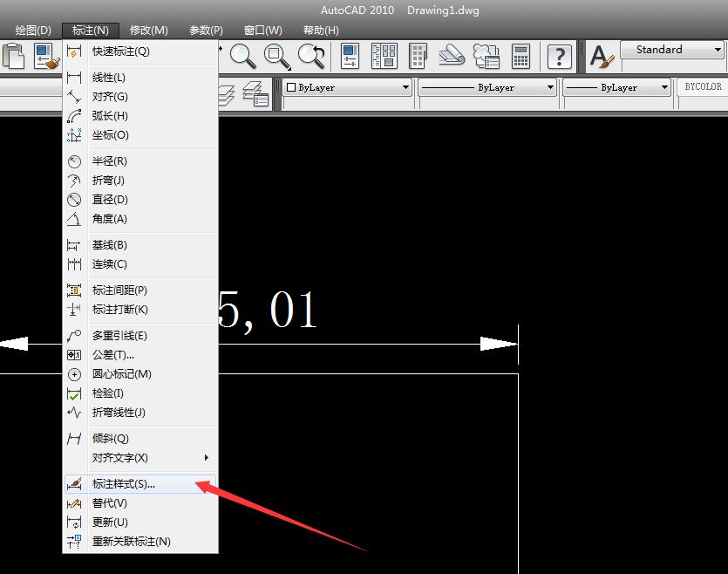This screenshot has width=728, height=574.
Task: Select the Zoom Realtime magnifier icon
Action: [243, 55]
